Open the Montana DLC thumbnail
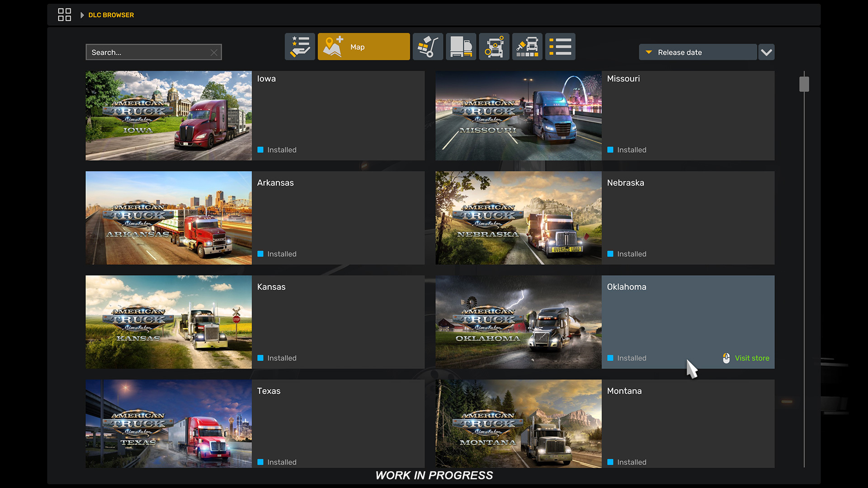868x488 pixels. pos(519,424)
